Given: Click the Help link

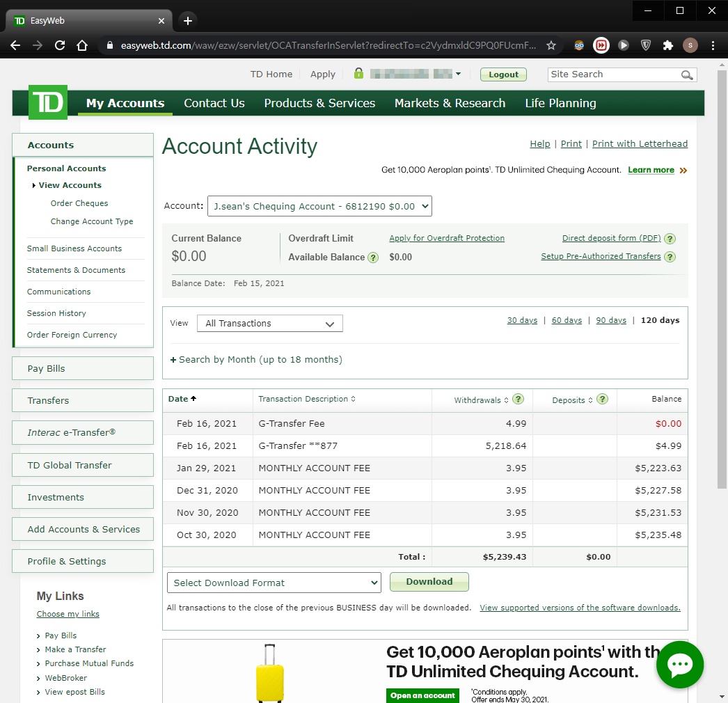Looking at the screenshot, I should click(540, 144).
